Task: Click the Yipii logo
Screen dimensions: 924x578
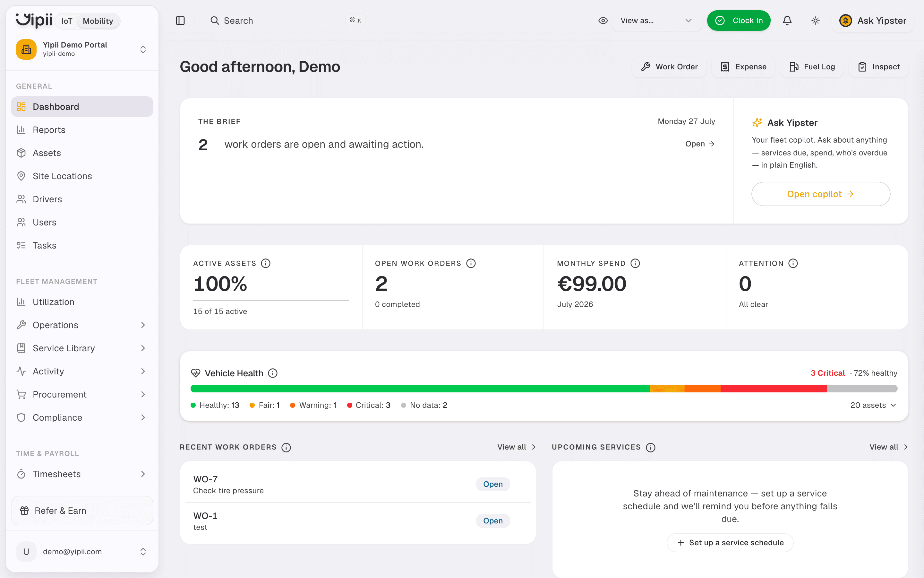Action: point(34,20)
